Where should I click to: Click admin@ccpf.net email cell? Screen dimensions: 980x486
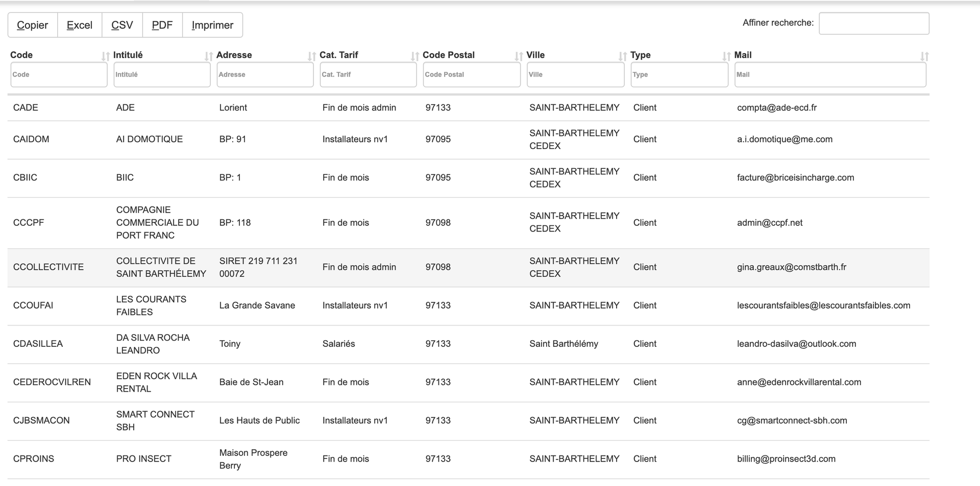pyautogui.click(x=770, y=222)
